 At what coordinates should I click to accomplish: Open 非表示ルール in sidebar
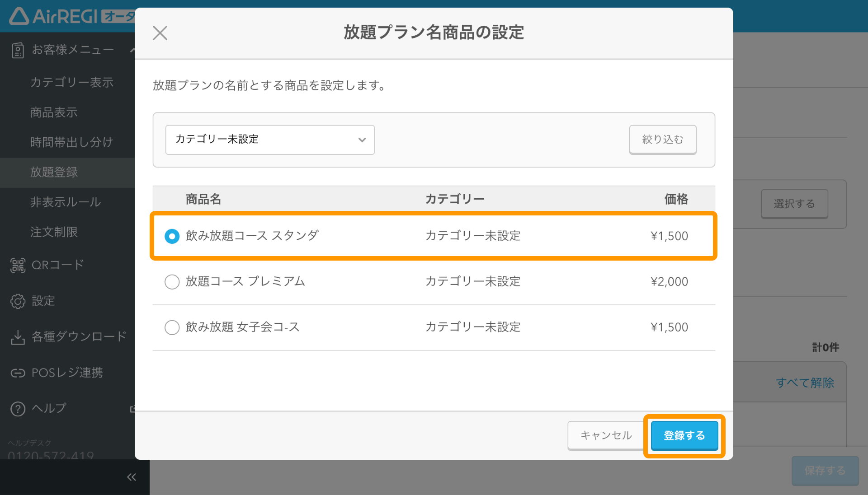click(66, 202)
